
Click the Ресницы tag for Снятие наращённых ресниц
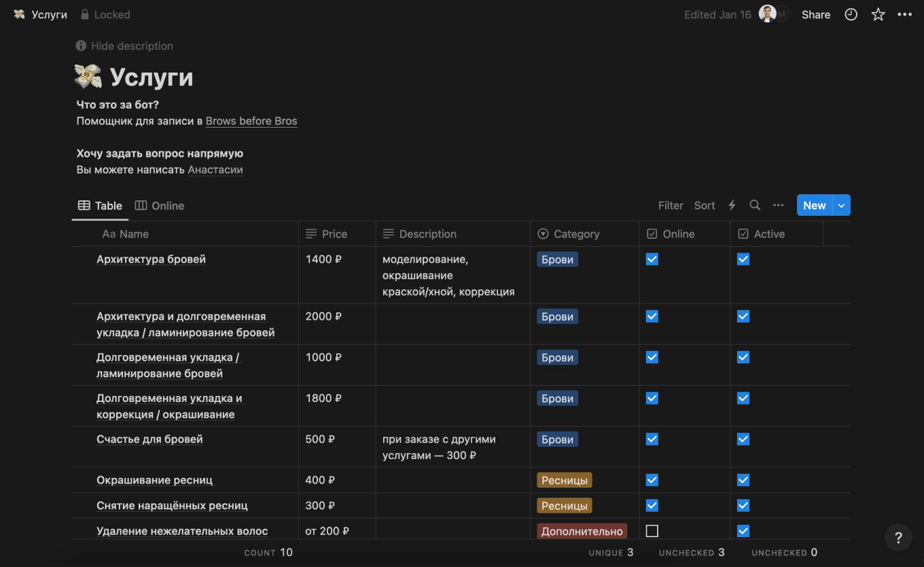564,506
